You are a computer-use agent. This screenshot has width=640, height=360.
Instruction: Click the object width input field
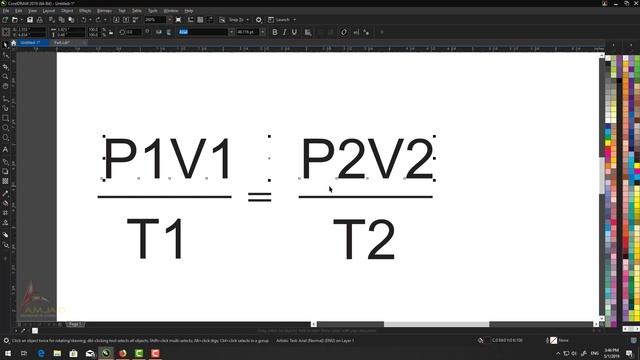(x=70, y=30)
